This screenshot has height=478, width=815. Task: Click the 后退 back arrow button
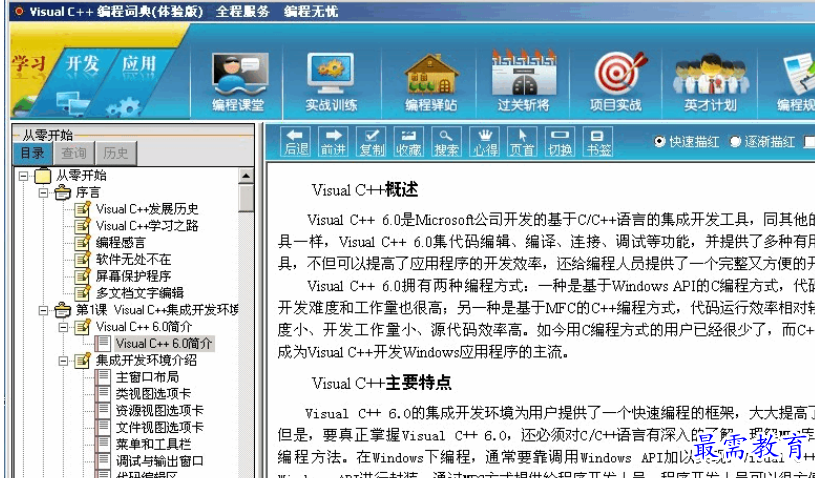click(295, 142)
